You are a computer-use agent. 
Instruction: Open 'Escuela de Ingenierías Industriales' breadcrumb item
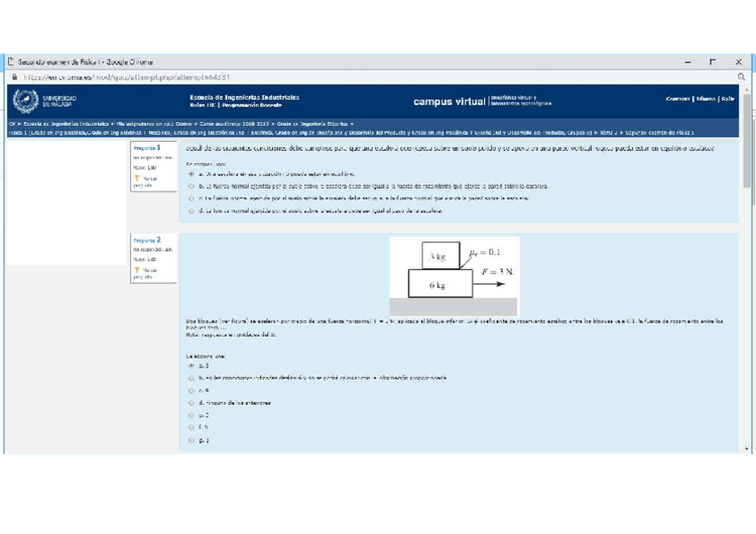(x=66, y=124)
